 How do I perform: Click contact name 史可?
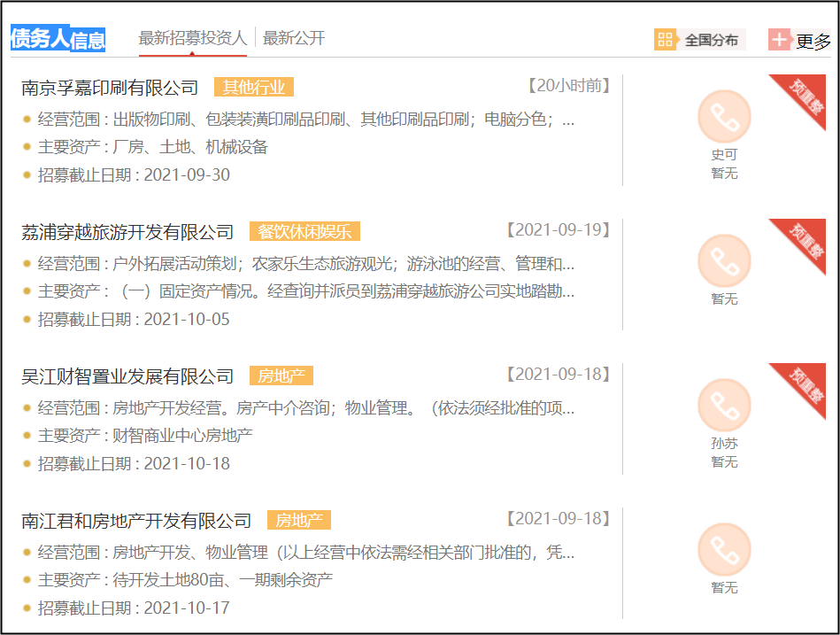724,155
